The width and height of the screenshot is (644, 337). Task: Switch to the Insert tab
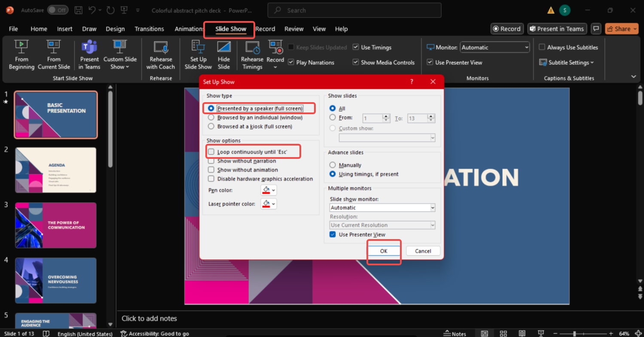point(64,29)
